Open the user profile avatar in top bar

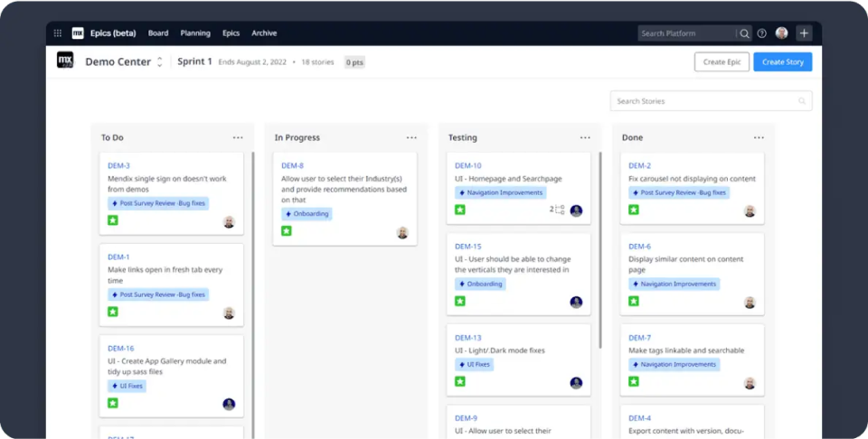point(781,33)
